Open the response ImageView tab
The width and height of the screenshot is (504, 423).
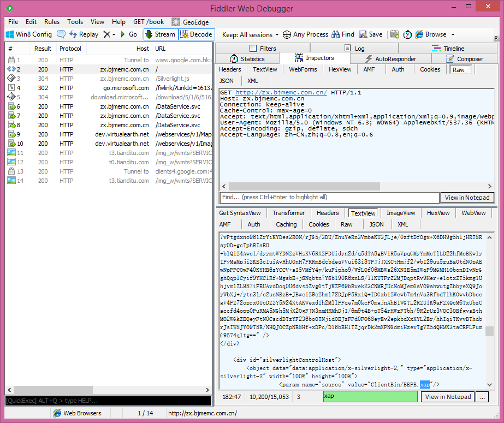click(x=401, y=213)
